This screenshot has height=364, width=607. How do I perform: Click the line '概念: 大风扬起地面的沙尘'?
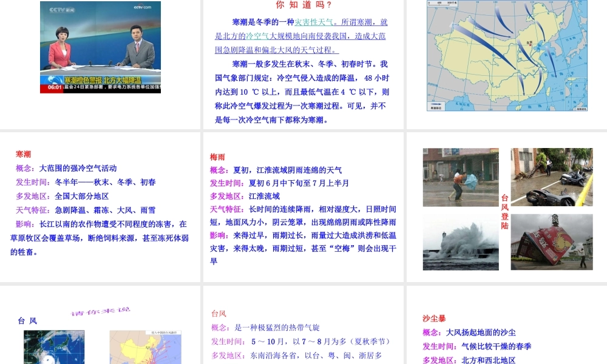pyautogui.click(x=469, y=332)
